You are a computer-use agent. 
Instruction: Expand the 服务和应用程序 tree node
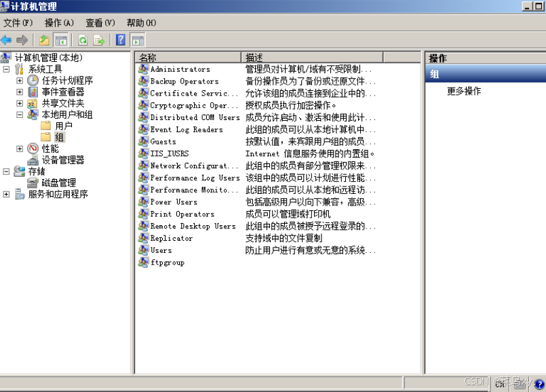click(x=6, y=194)
